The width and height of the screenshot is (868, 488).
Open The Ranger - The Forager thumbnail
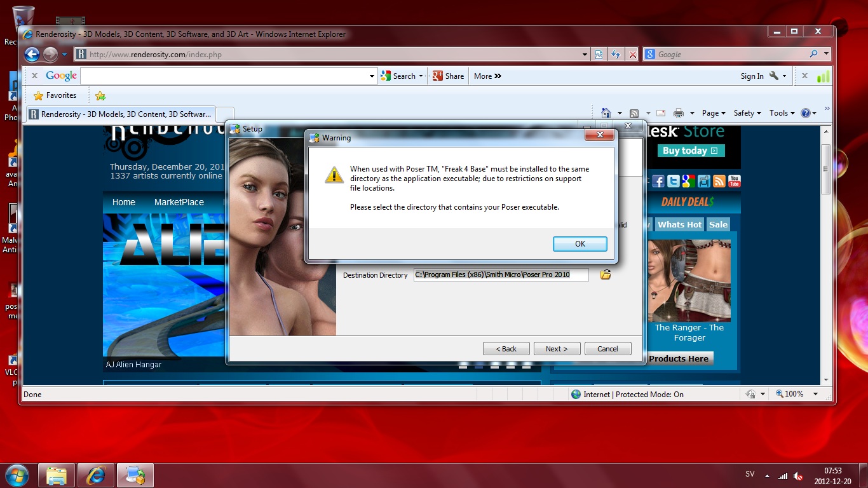click(x=689, y=280)
